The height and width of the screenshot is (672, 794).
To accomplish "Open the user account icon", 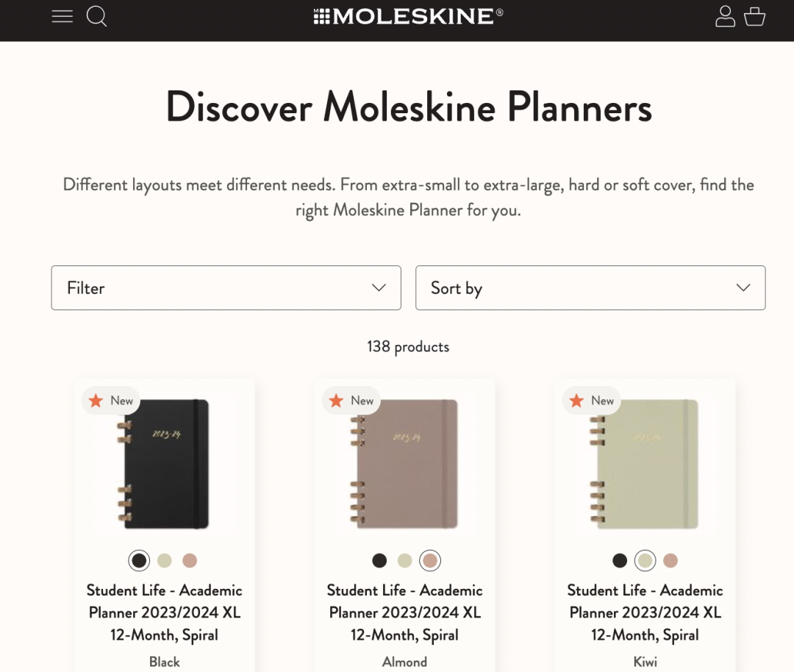I will [x=725, y=16].
